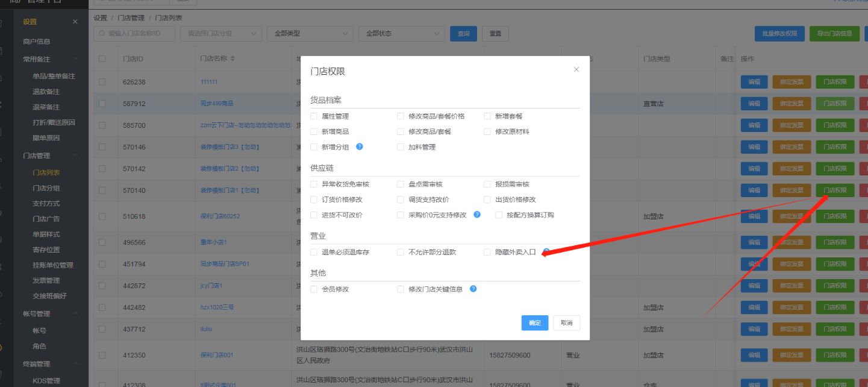Collapse the 常用备注 sidebar group
The width and height of the screenshot is (868, 387).
coord(76,59)
